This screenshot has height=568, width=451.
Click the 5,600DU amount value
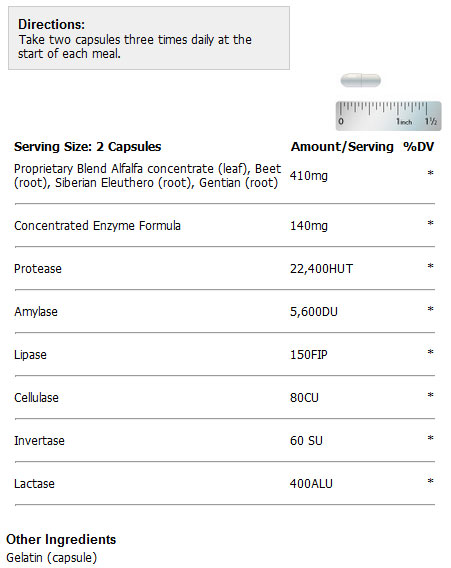pos(314,312)
